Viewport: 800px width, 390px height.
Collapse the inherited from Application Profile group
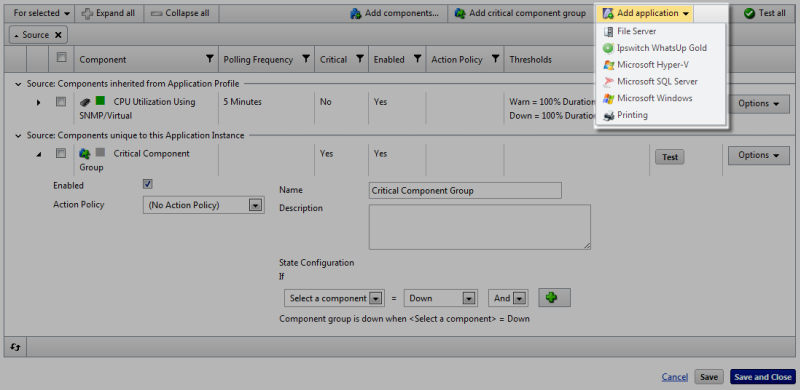tap(18, 84)
